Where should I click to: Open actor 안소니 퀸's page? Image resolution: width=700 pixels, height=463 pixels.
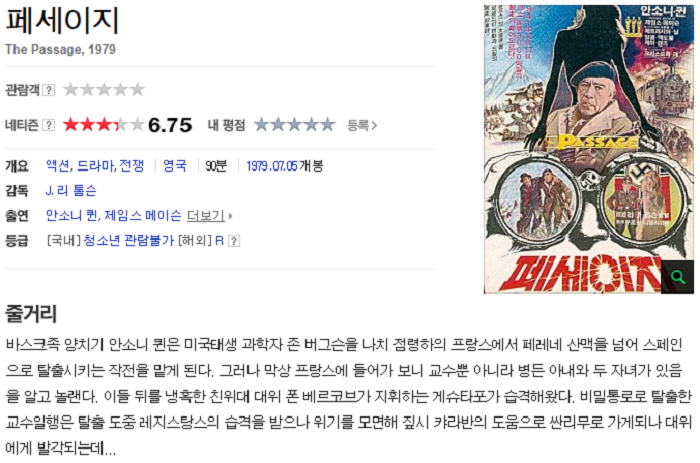click(x=71, y=216)
